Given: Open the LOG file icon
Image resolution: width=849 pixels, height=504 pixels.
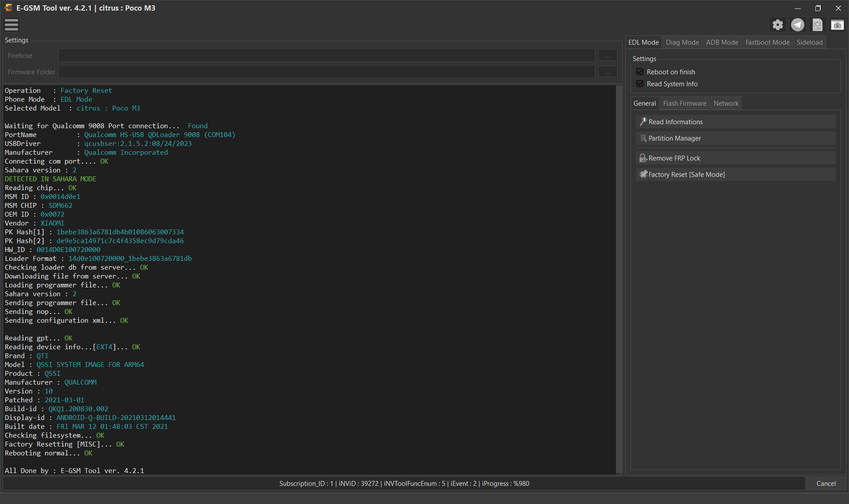Looking at the screenshot, I should (818, 25).
